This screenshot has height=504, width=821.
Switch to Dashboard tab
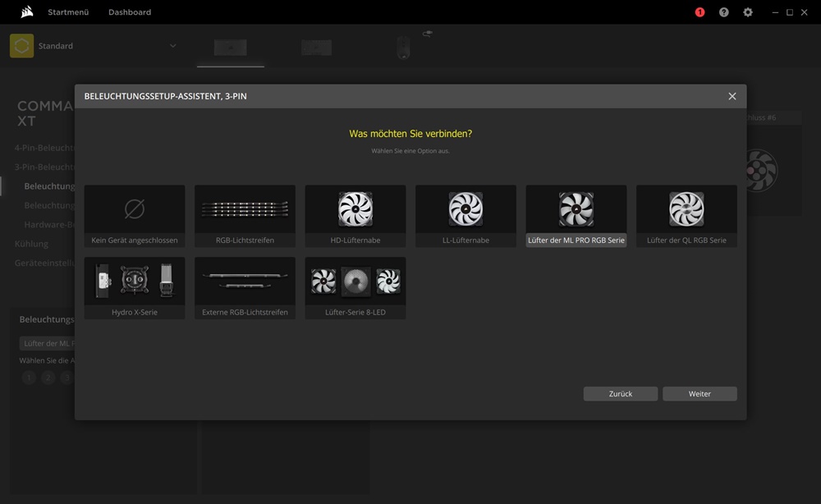[130, 12]
